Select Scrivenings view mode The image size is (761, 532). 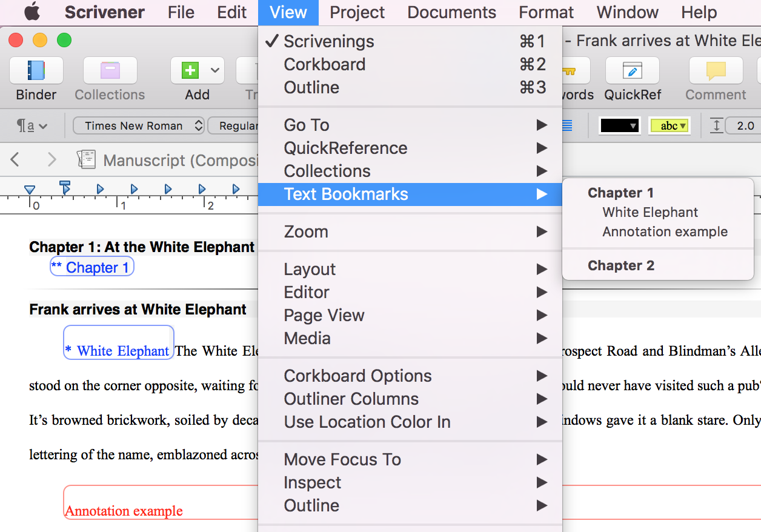coord(410,41)
